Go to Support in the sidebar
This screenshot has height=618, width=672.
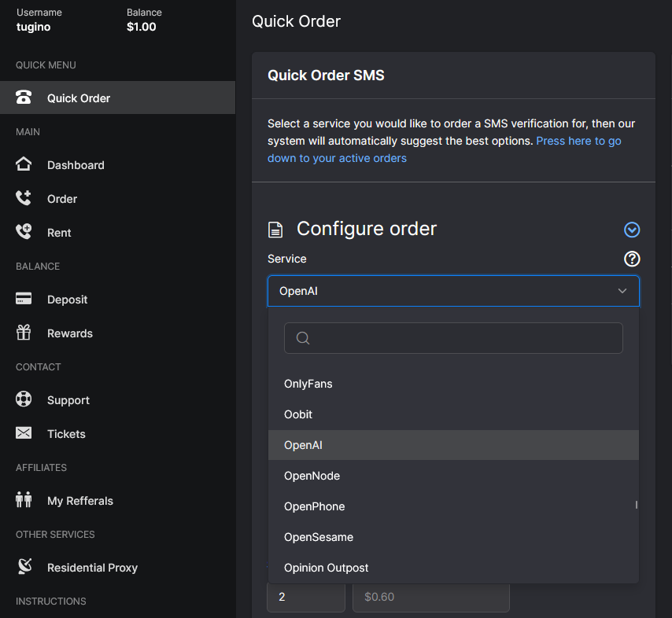pyautogui.click(x=68, y=400)
